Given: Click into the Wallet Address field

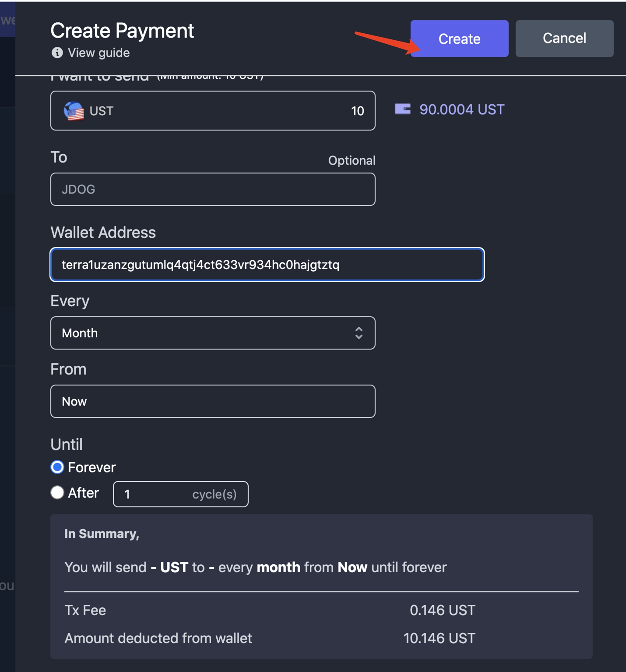Looking at the screenshot, I should click(267, 265).
